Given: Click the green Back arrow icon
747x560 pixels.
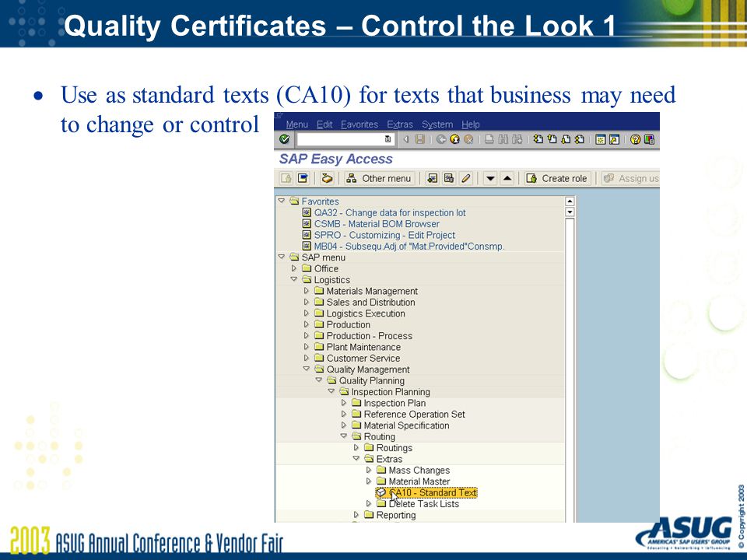Looking at the screenshot, I should point(441,139).
